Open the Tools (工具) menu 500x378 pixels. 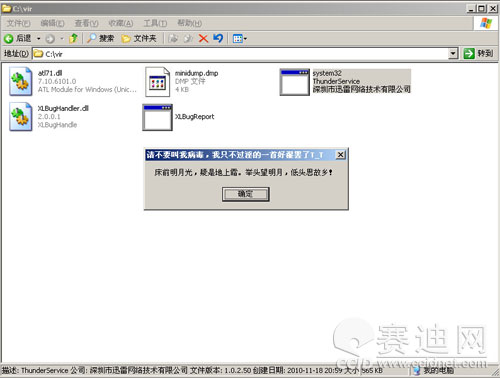pyautogui.click(x=155, y=23)
